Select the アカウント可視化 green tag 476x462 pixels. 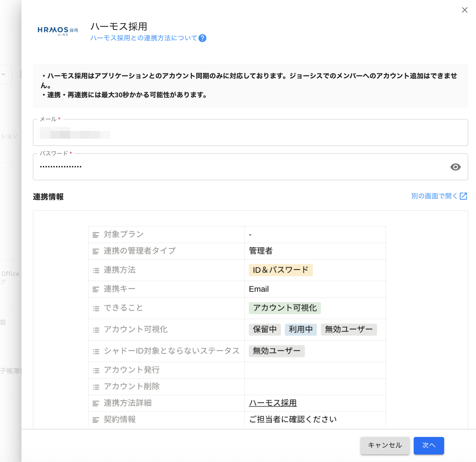(x=285, y=308)
